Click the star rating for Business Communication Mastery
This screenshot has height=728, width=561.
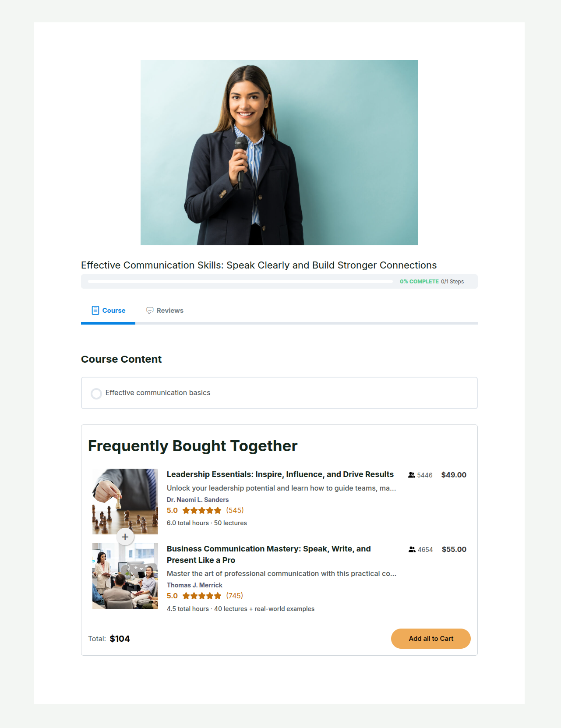pyautogui.click(x=202, y=596)
